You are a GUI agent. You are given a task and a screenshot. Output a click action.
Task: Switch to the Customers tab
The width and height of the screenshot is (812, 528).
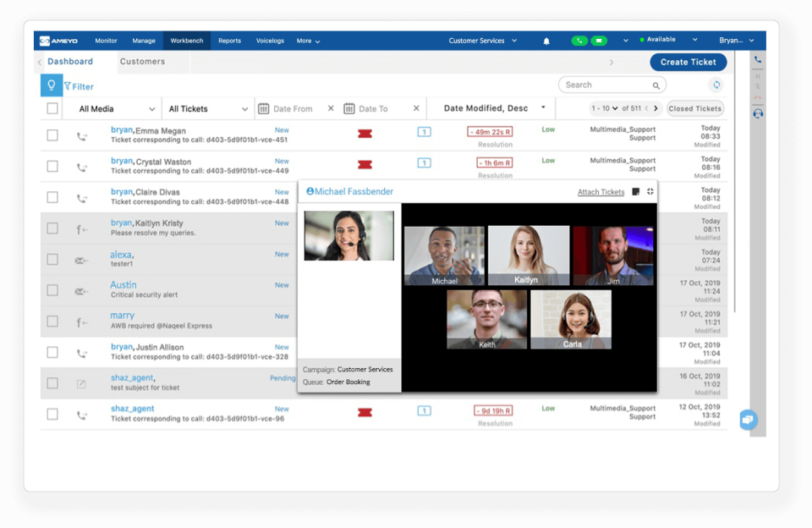point(141,62)
